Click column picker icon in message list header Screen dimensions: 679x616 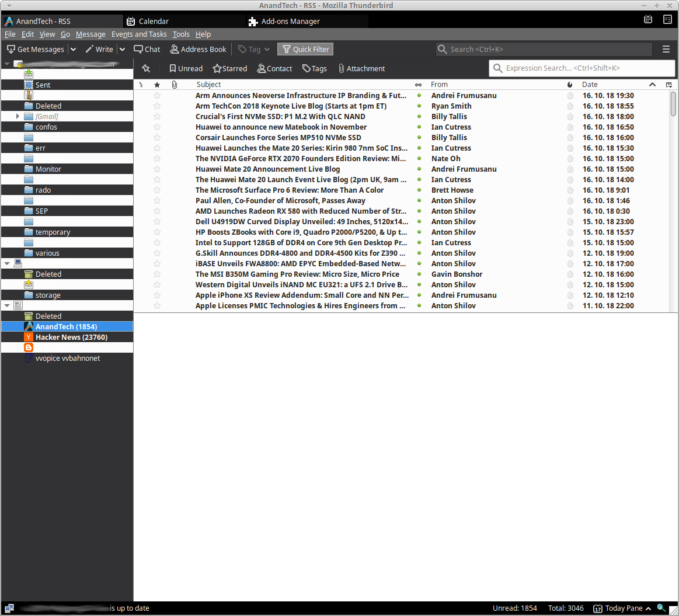(x=669, y=85)
